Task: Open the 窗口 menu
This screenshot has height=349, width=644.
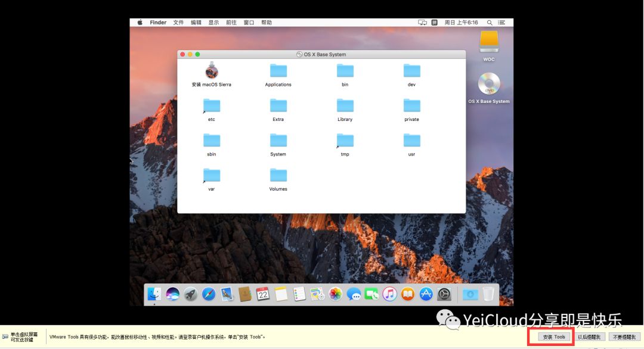Action: pyautogui.click(x=249, y=23)
